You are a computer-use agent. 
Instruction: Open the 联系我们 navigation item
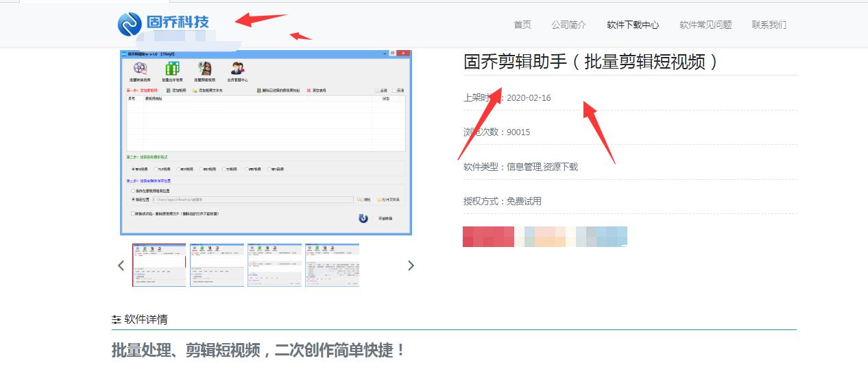tap(769, 25)
